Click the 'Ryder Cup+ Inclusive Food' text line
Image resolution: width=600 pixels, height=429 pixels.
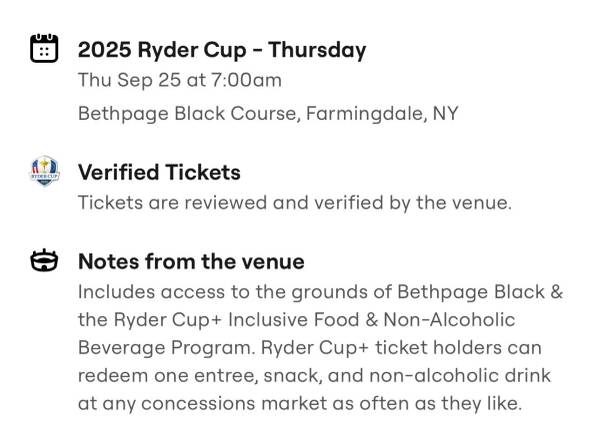coord(297,320)
